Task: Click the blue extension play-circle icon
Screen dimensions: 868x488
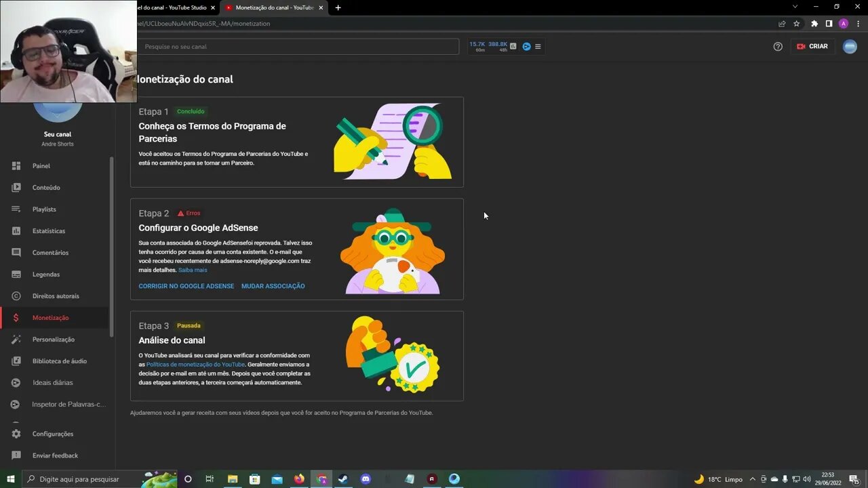Action: pyautogui.click(x=526, y=47)
